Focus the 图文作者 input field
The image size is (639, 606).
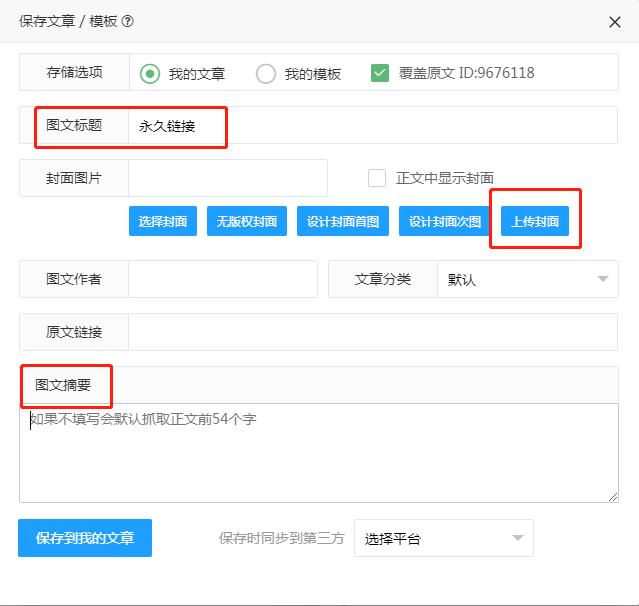point(223,279)
